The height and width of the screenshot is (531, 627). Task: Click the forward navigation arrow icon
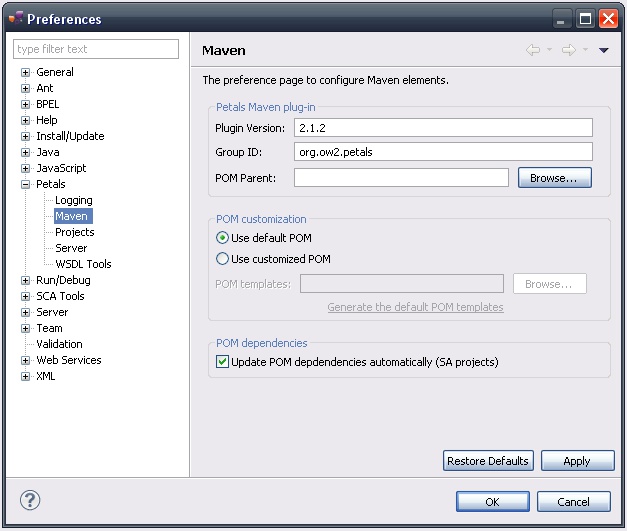568,51
